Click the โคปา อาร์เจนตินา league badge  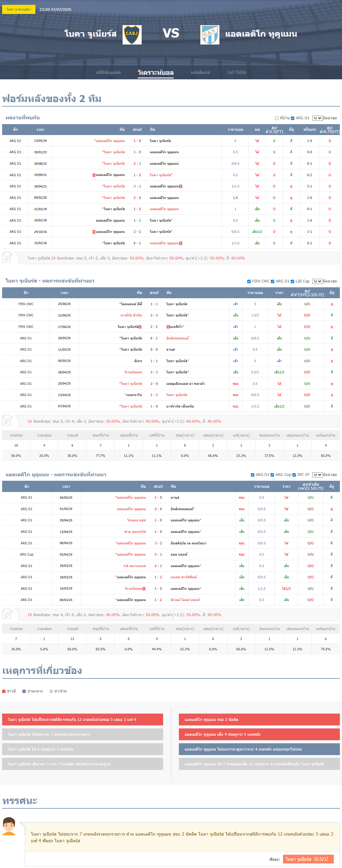[18, 9]
